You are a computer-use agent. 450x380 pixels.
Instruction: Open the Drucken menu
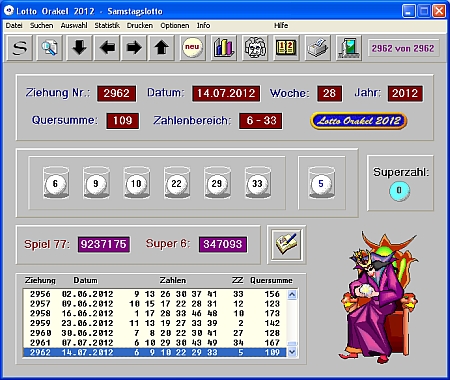coord(139,26)
